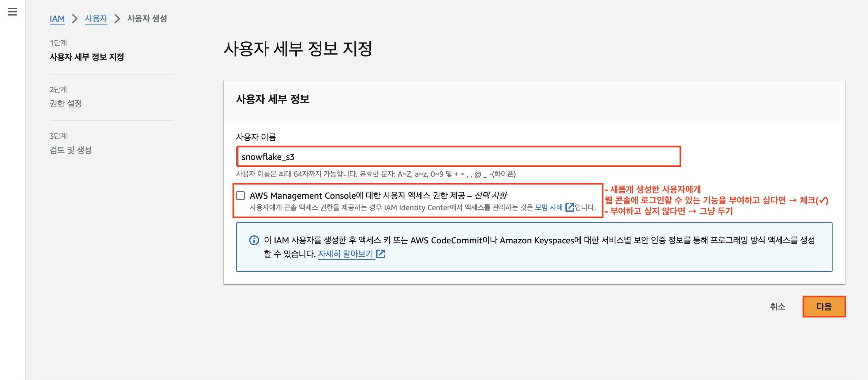
Task: Click external link icon next to 모범 사례
Action: (569, 207)
